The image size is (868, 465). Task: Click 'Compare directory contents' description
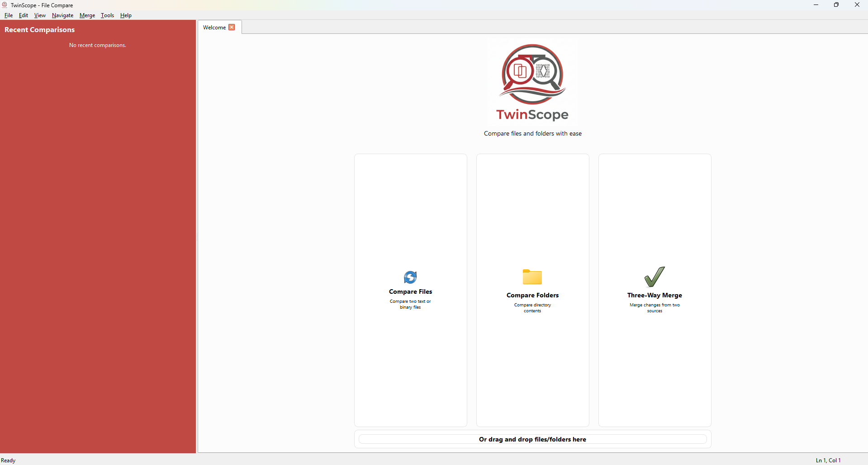coord(532,308)
